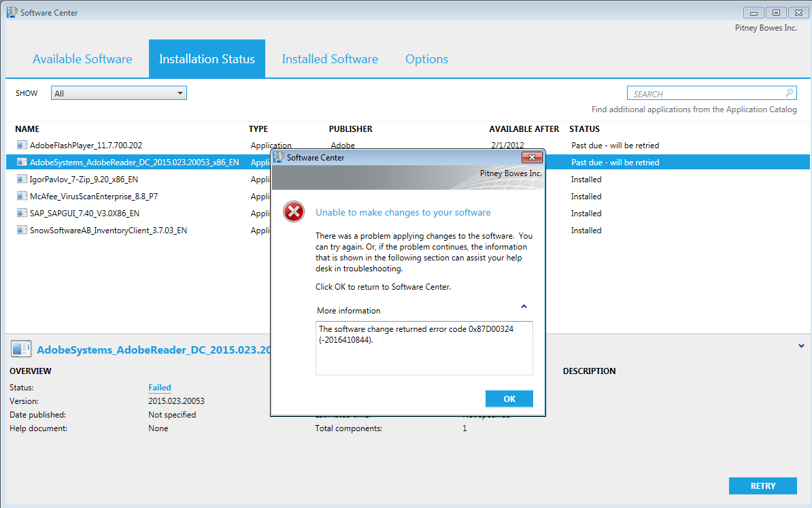Click the Total components label
The width and height of the screenshot is (812, 508).
(x=348, y=428)
